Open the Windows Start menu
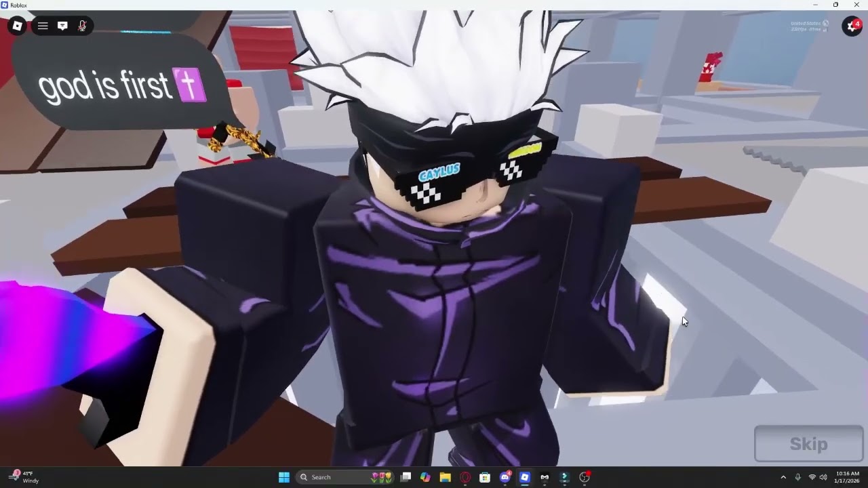 [284, 477]
